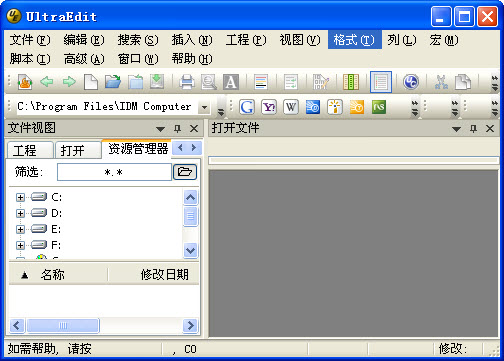Pin the 打开文件 panel
504x361 pixels.
pyautogui.click(x=473, y=128)
